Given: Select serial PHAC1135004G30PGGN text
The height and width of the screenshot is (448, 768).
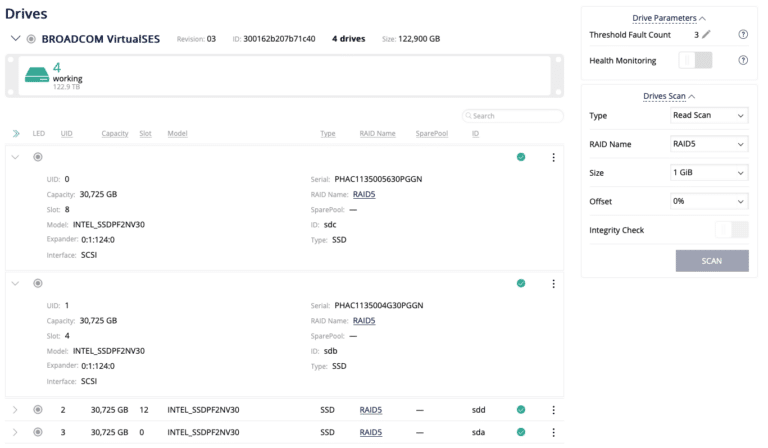Looking at the screenshot, I should point(379,306).
